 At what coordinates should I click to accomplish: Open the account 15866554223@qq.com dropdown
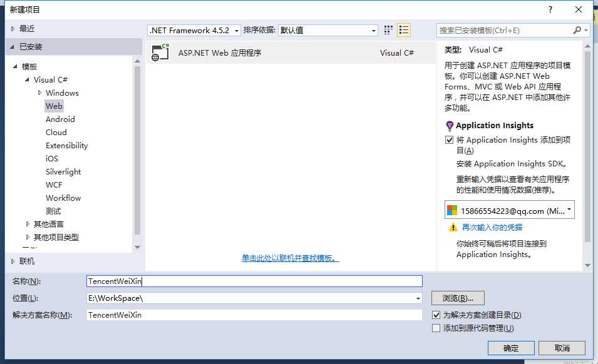pyautogui.click(x=510, y=210)
